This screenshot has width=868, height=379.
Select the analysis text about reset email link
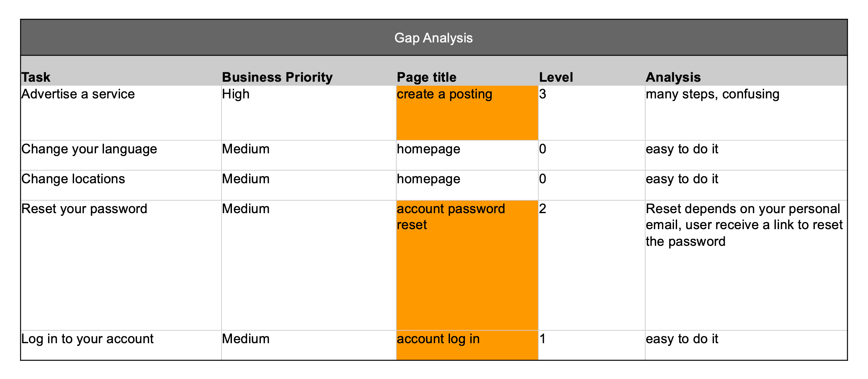click(x=744, y=225)
